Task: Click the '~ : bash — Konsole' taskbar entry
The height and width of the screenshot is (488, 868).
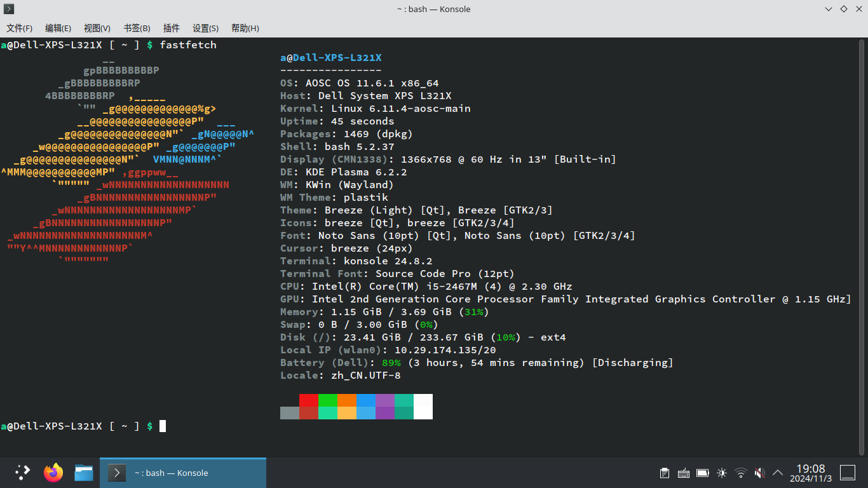Action: (x=183, y=472)
